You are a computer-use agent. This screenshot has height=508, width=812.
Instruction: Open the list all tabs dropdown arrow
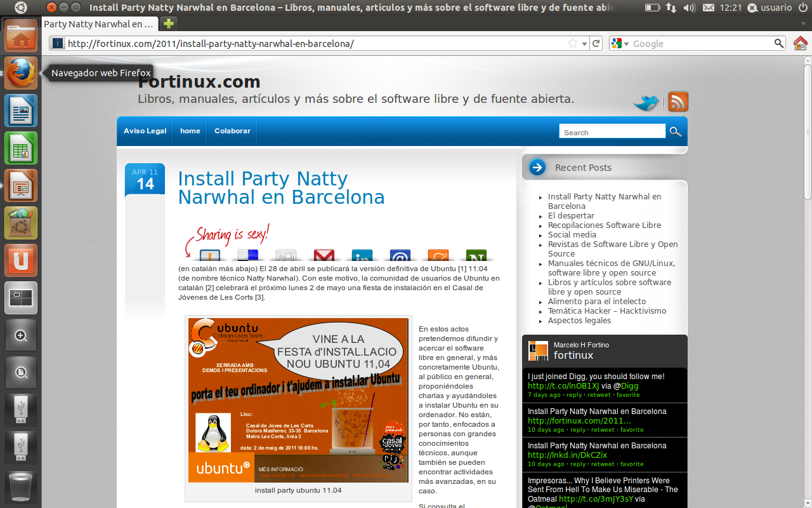[803, 23]
